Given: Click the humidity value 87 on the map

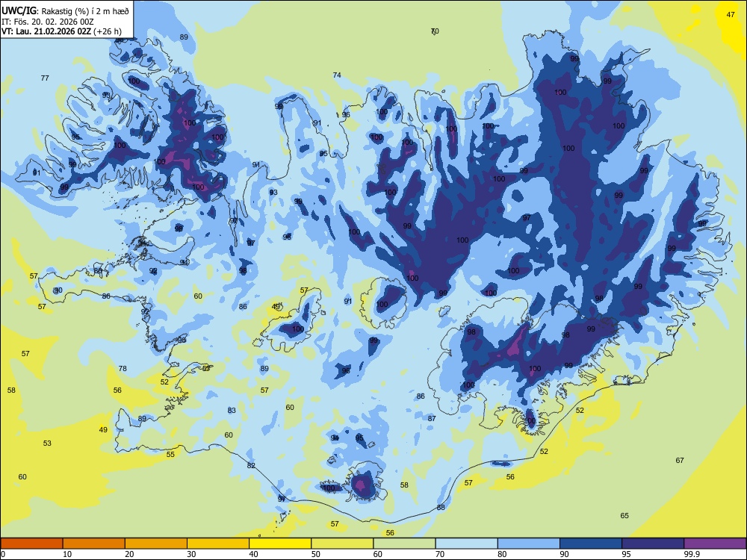Looking at the screenshot, I should coord(432,419).
